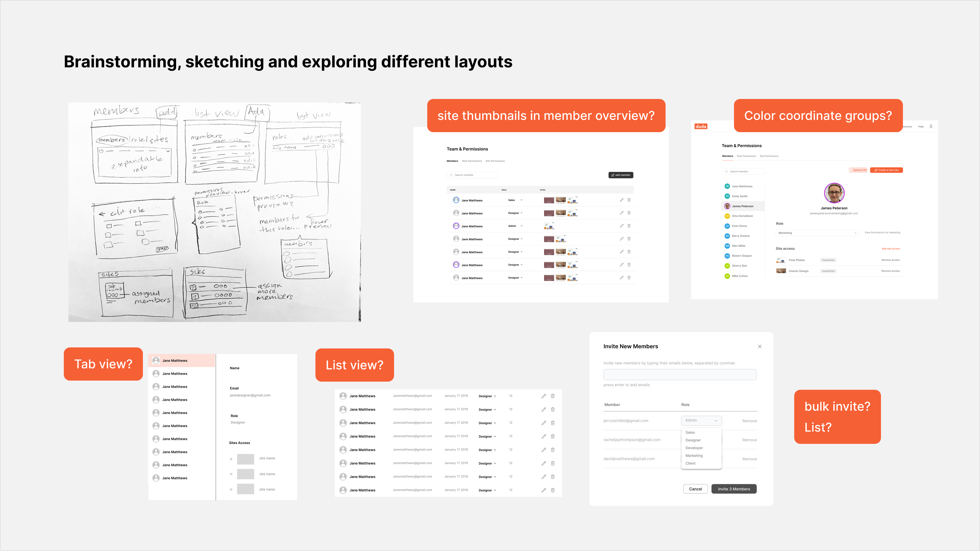Choose Marketing from the role list

pos(694,456)
